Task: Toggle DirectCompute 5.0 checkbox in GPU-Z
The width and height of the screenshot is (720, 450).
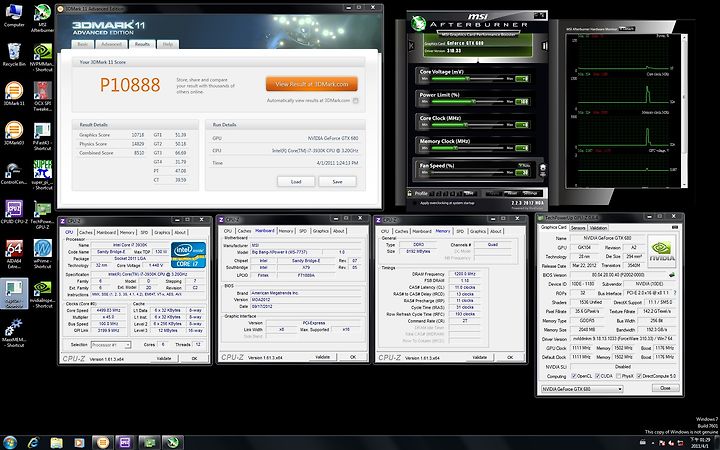Action: (639, 376)
